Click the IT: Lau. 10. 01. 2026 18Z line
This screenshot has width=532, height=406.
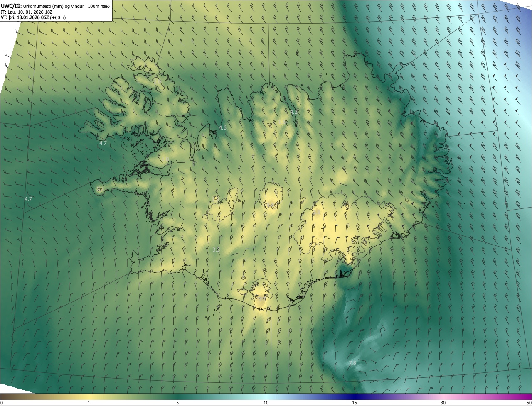point(27,12)
